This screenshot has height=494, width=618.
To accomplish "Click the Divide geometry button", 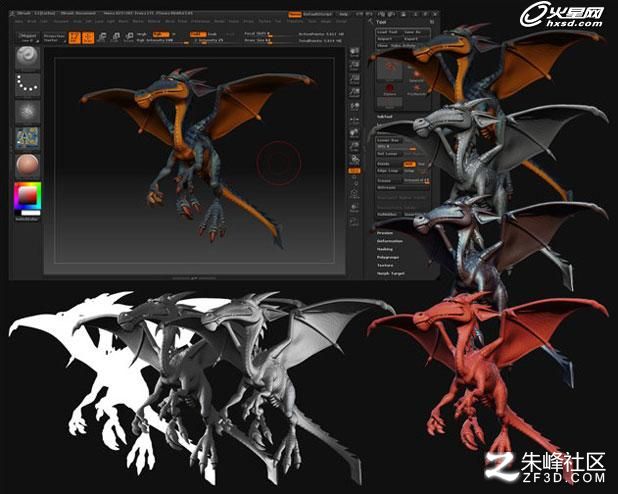I will [387, 164].
